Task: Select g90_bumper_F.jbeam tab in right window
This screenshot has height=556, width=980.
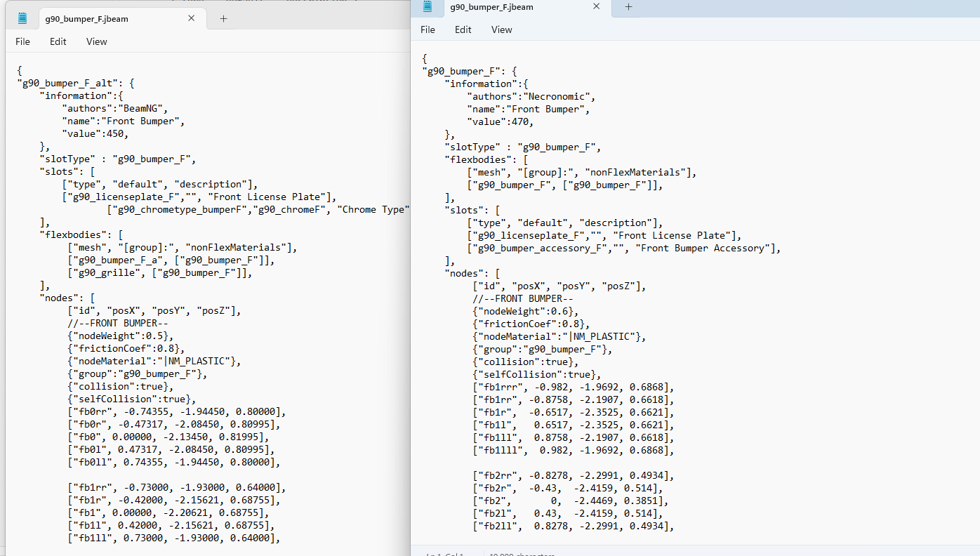Action: [527, 7]
